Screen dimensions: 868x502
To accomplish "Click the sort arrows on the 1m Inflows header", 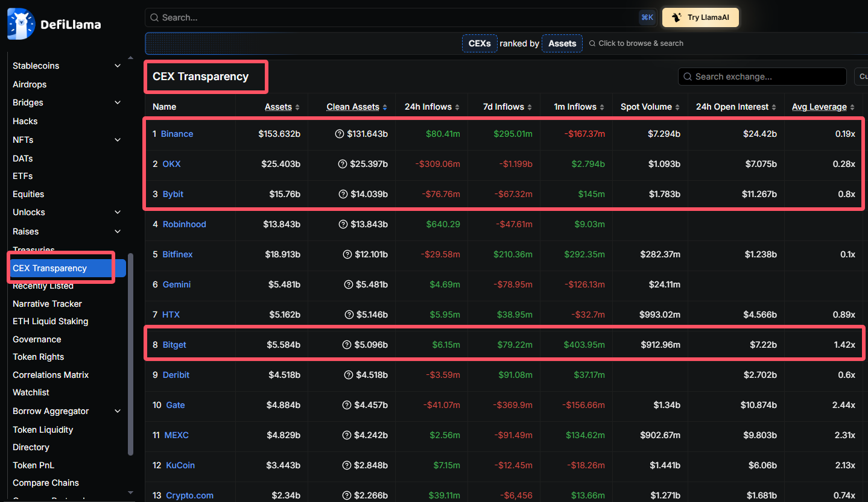I will (602, 107).
